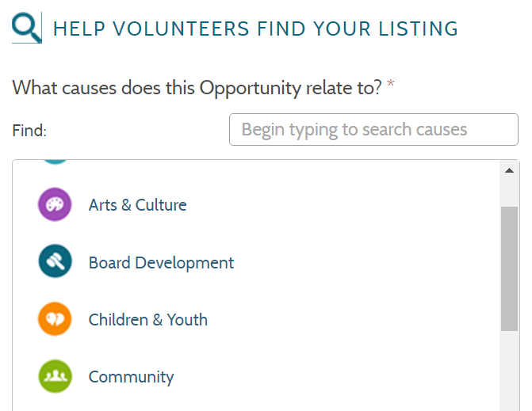Viewport: 532px width, 411px height.
Task: Pick the Community cause label
Action: pos(131,377)
